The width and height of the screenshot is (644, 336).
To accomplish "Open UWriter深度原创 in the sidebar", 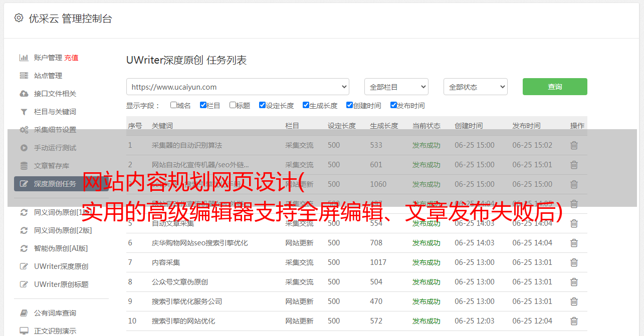I will 61,266.
